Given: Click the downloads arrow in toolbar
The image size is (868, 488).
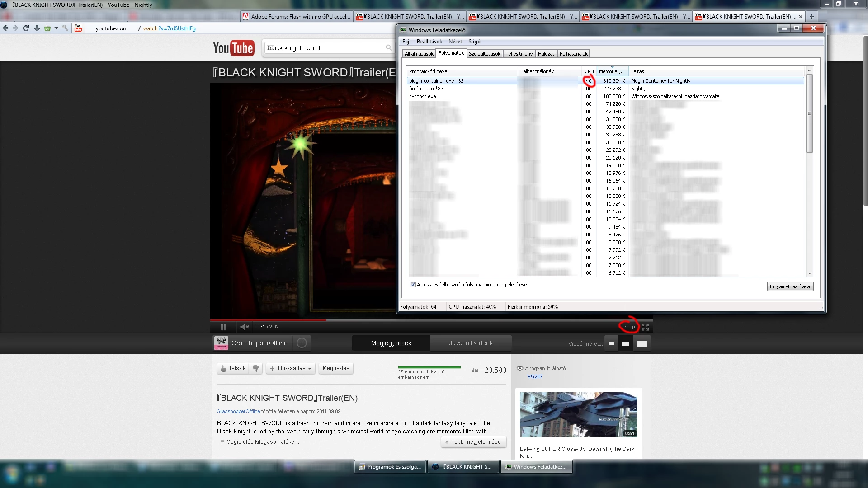Looking at the screenshot, I should pyautogui.click(x=37, y=28).
